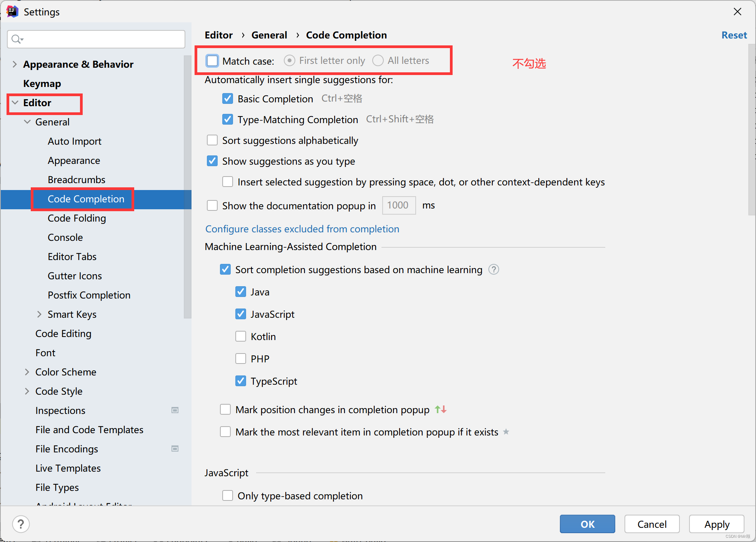Click the settings search input field
This screenshot has width=756, height=542.
point(96,39)
